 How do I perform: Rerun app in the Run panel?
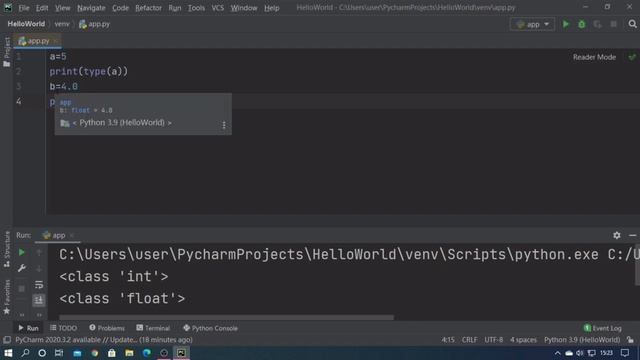22,253
